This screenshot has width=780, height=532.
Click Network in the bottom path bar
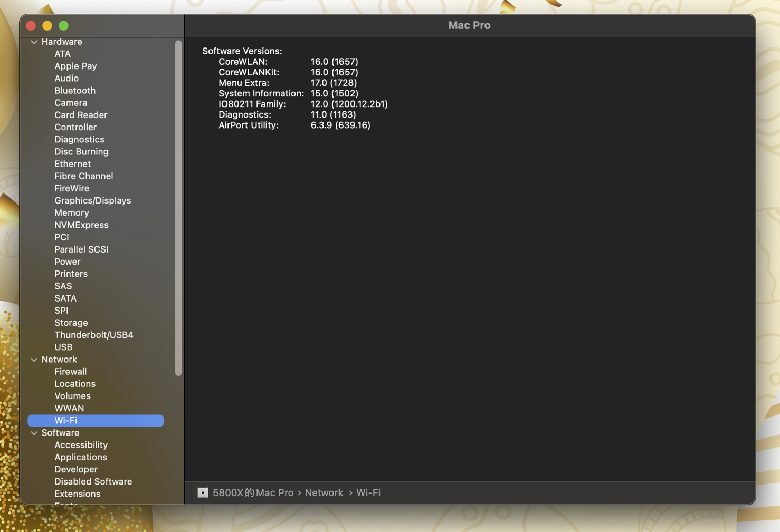pos(324,492)
